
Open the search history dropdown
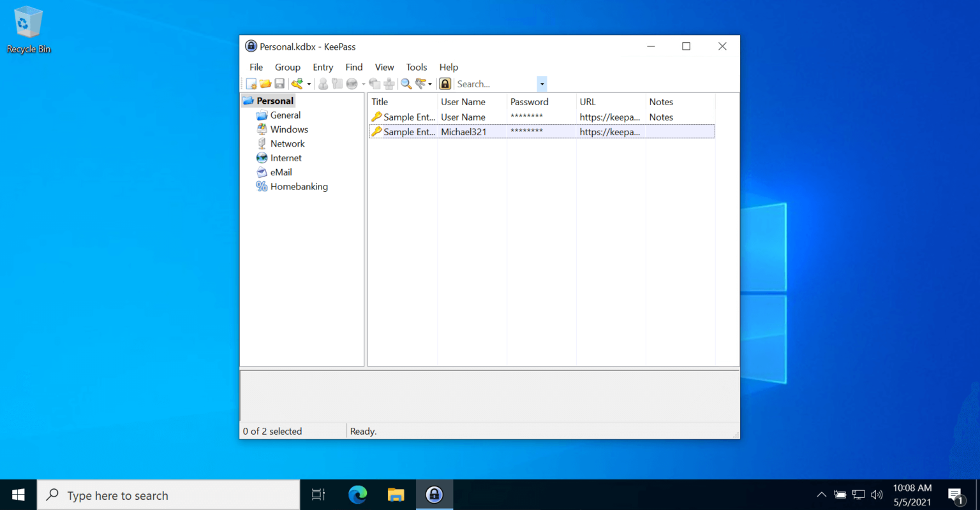[x=542, y=84]
